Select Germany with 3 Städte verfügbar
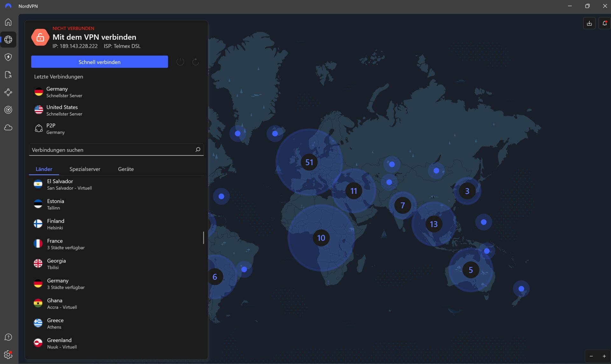Viewport: 611px width, 364px height. (x=116, y=284)
